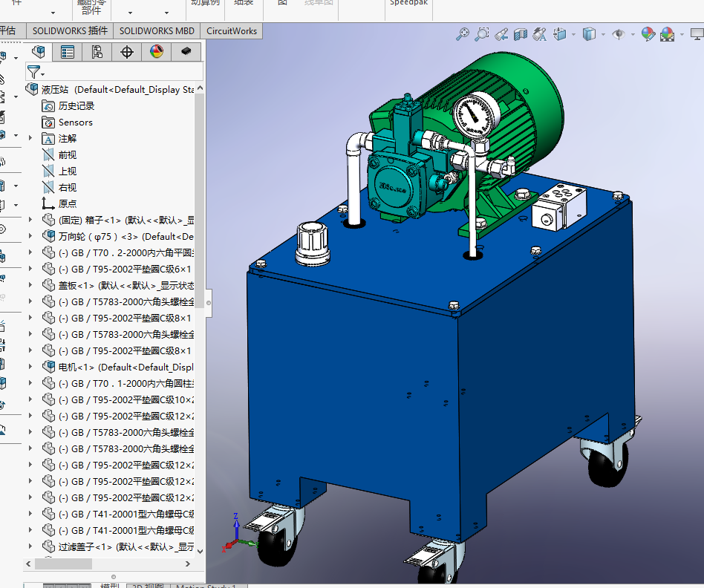This screenshot has height=588, width=704.
Task: Click the View Settings monitor icon
Action: click(697, 34)
